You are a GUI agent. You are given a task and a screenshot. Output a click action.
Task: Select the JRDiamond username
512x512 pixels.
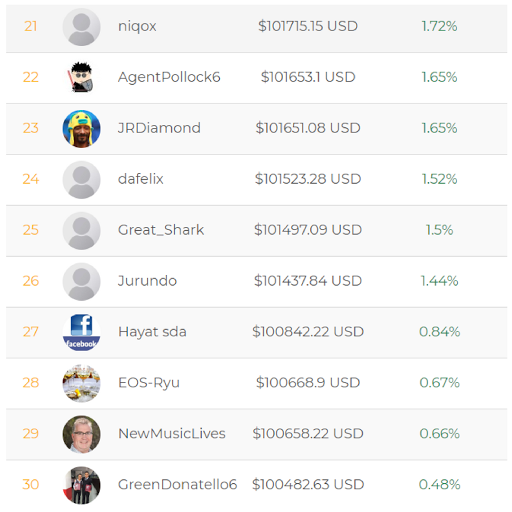[x=159, y=128]
